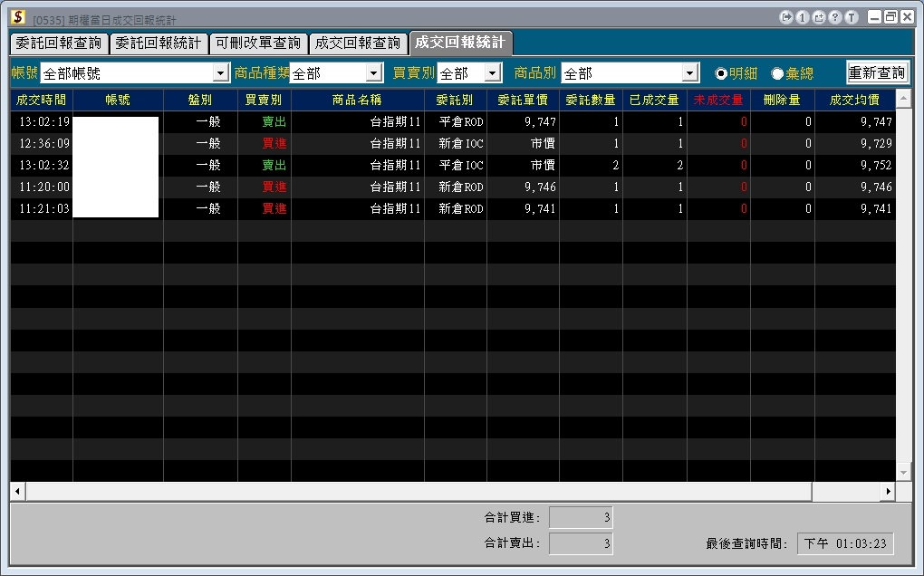The image size is (924, 576).
Task: Open the 買賣別 dropdown
Action: (493, 73)
